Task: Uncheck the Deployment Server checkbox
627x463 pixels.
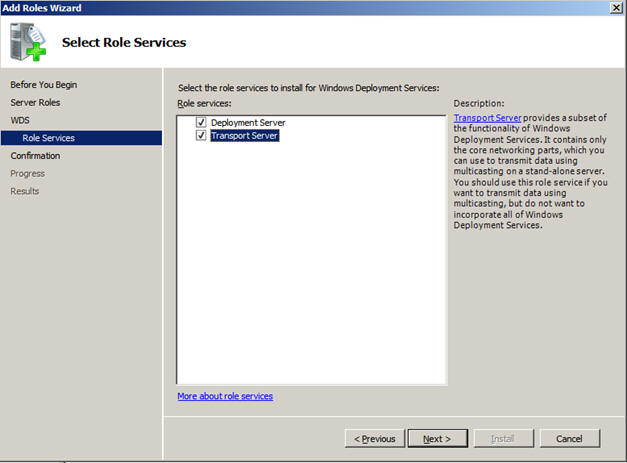Action: pos(201,122)
